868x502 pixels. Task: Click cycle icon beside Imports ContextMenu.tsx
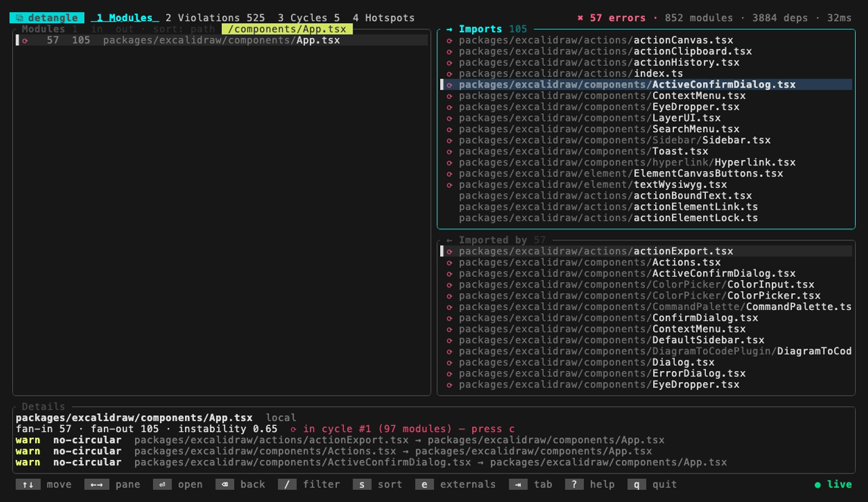coord(449,96)
